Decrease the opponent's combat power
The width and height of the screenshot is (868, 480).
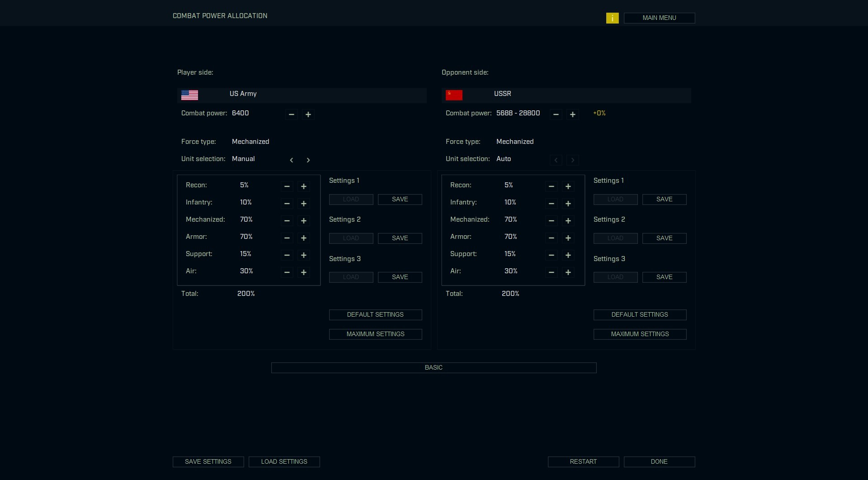click(556, 114)
